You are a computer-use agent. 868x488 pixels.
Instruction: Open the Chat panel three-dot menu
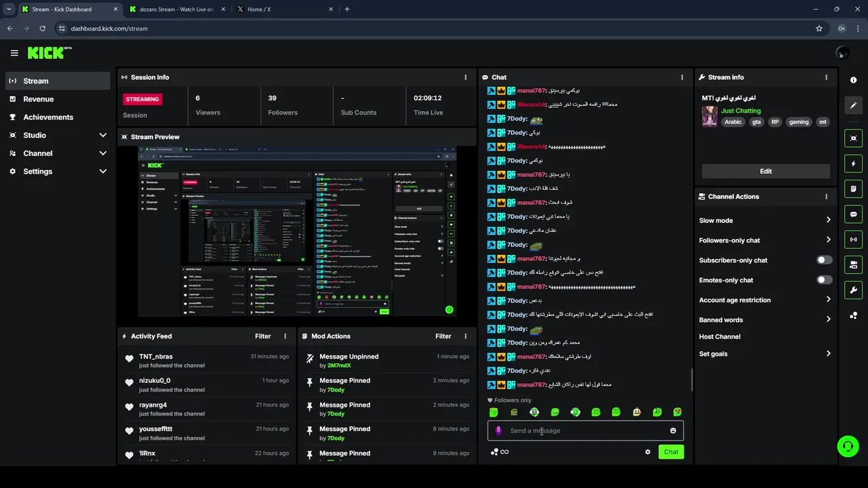(682, 77)
